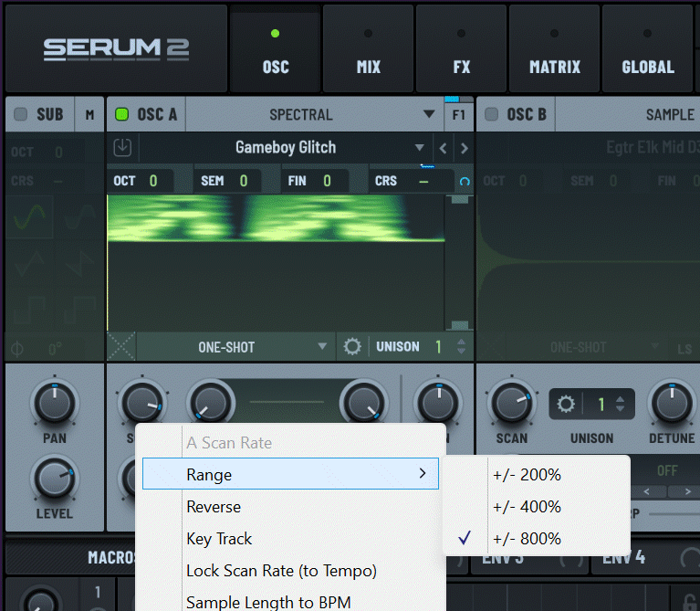Click the OSC A OCT value
The width and height of the screenshot is (700, 611).
point(153,181)
